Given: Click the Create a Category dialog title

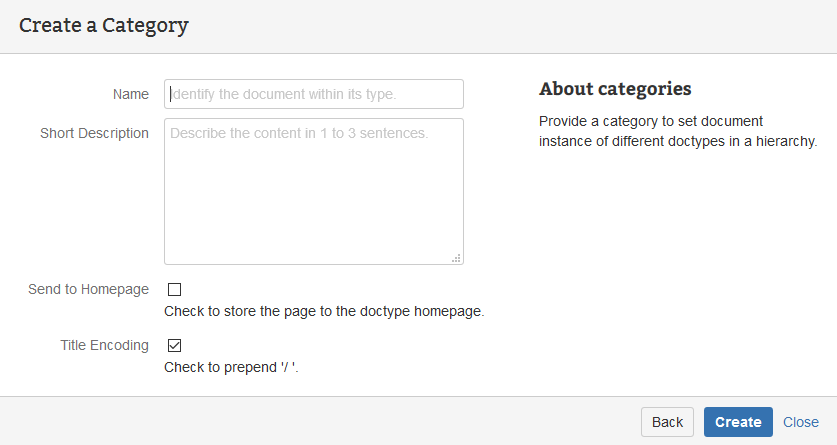Looking at the screenshot, I should [104, 26].
